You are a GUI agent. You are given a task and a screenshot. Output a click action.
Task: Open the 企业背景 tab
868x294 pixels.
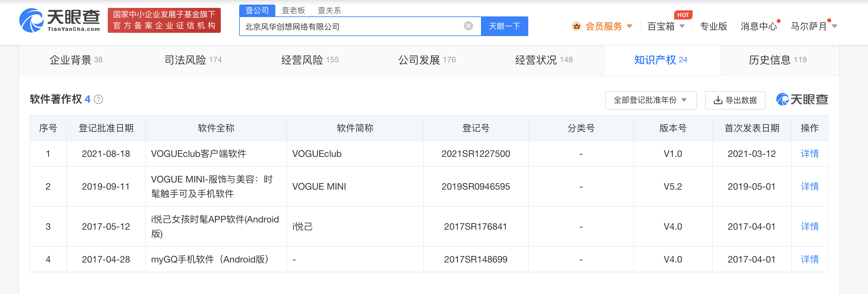(x=76, y=60)
